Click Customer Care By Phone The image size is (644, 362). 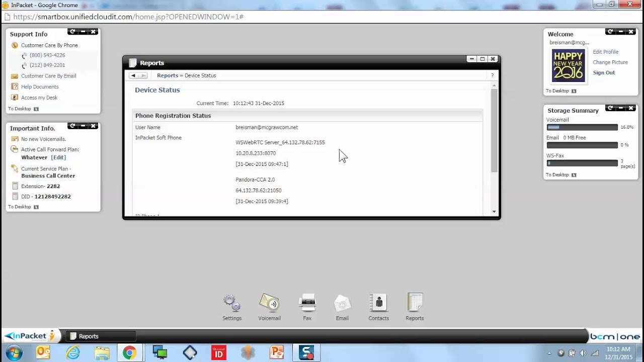click(x=49, y=45)
